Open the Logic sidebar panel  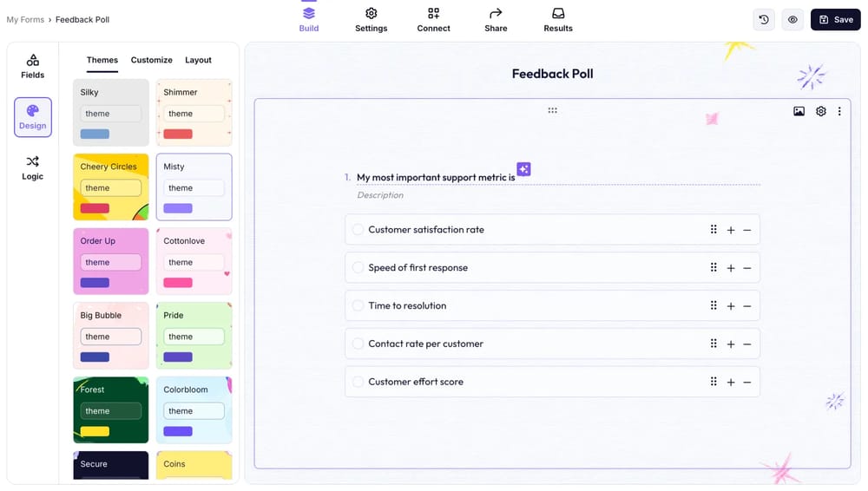pyautogui.click(x=33, y=167)
